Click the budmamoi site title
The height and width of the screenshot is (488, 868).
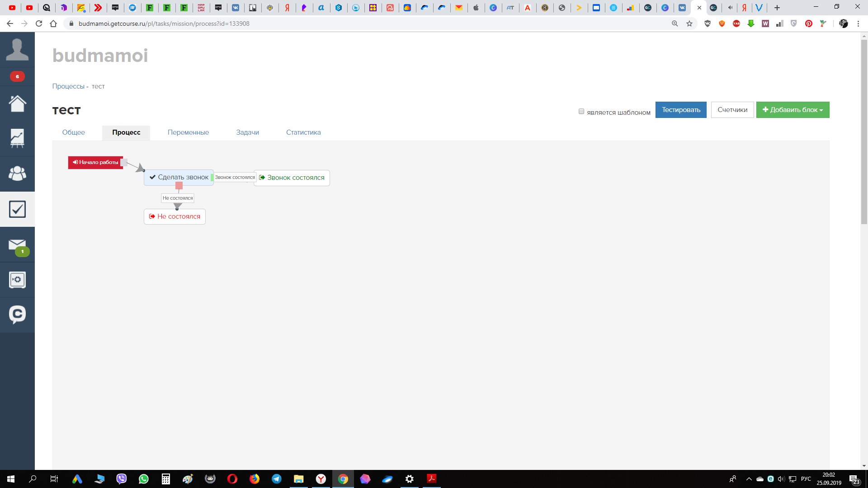[x=100, y=56]
